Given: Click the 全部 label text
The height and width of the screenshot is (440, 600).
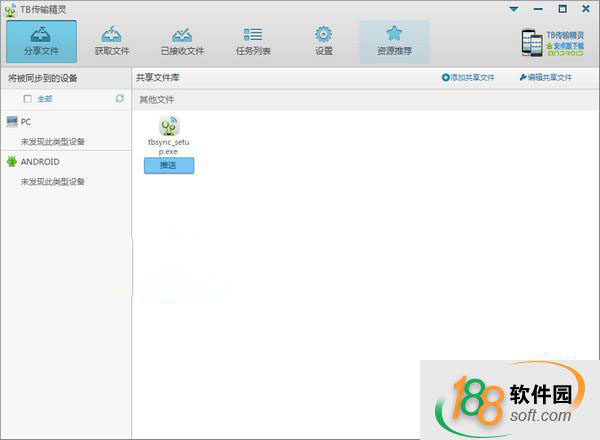Looking at the screenshot, I should coord(45,99).
